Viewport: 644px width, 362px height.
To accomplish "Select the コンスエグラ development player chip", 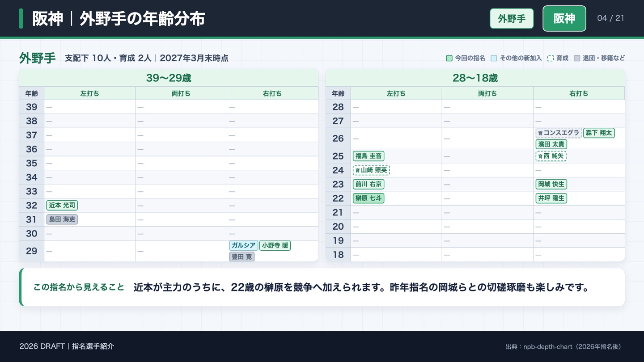I will coord(559,133).
